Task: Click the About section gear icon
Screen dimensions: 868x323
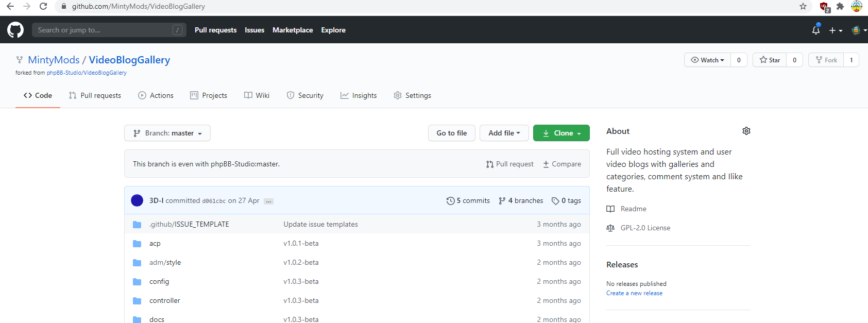Action: (x=746, y=131)
